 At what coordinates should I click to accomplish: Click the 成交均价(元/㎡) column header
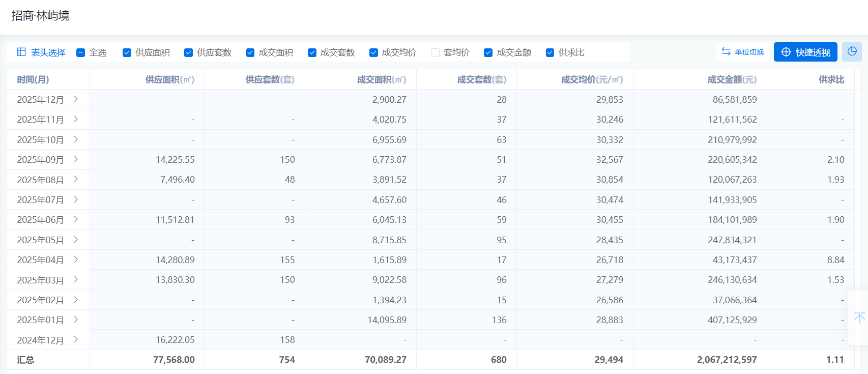click(592, 79)
